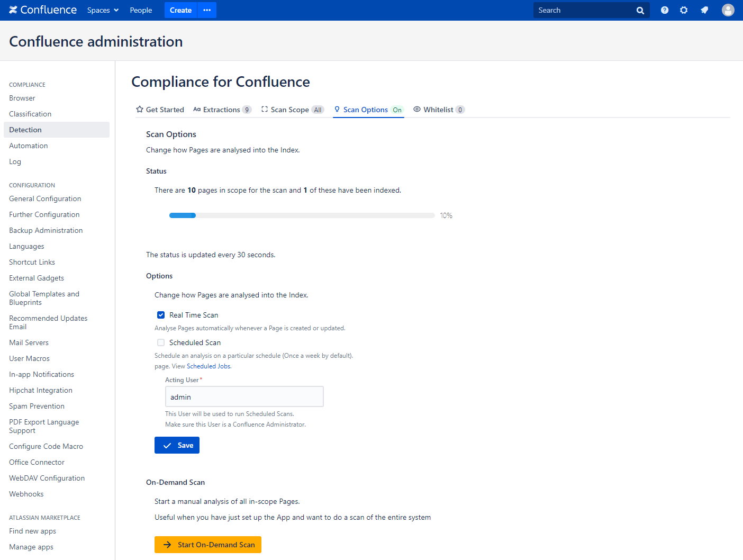The height and width of the screenshot is (560, 743).
Task: Click the ellipsis button beside Create
Action: pos(207,10)
